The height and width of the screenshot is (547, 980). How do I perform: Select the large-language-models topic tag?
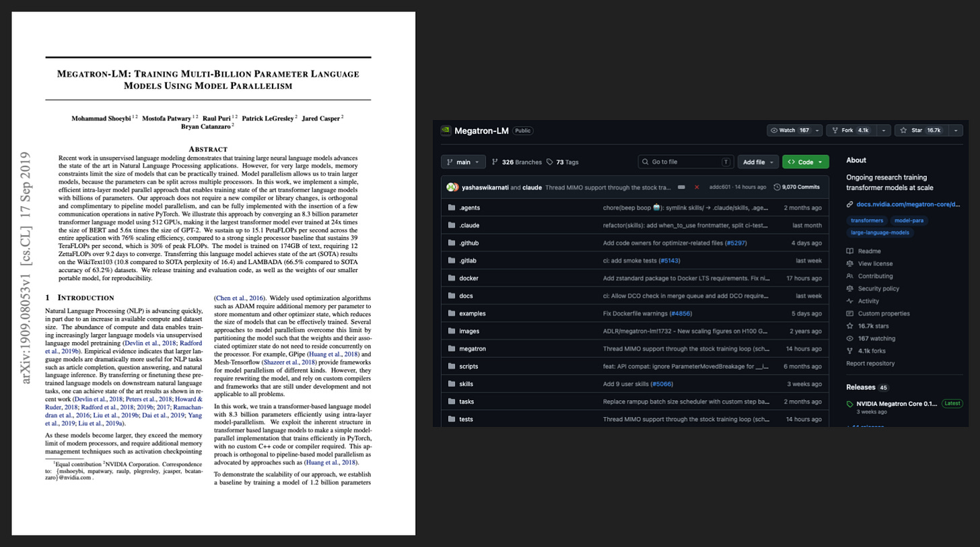[x=880, y=232]
